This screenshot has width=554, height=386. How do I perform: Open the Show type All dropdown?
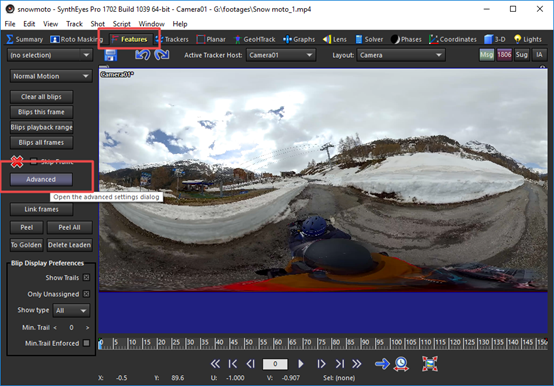71,310
